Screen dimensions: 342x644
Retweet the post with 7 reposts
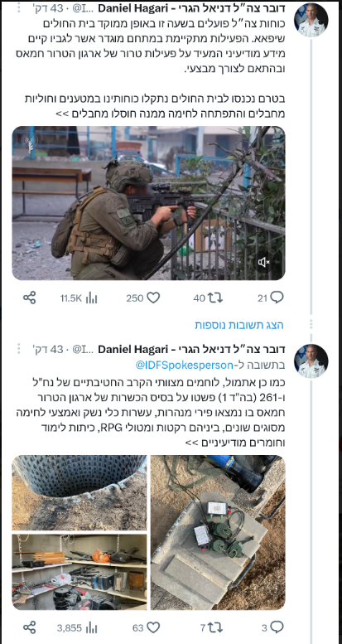211,627
